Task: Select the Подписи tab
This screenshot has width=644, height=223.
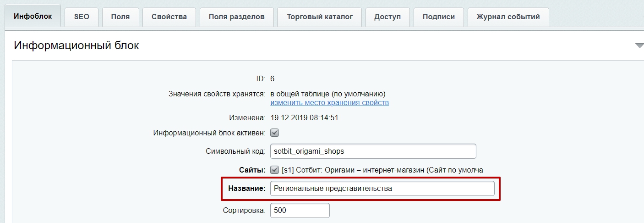Action: pyautogui.click(x=439, y=17)
